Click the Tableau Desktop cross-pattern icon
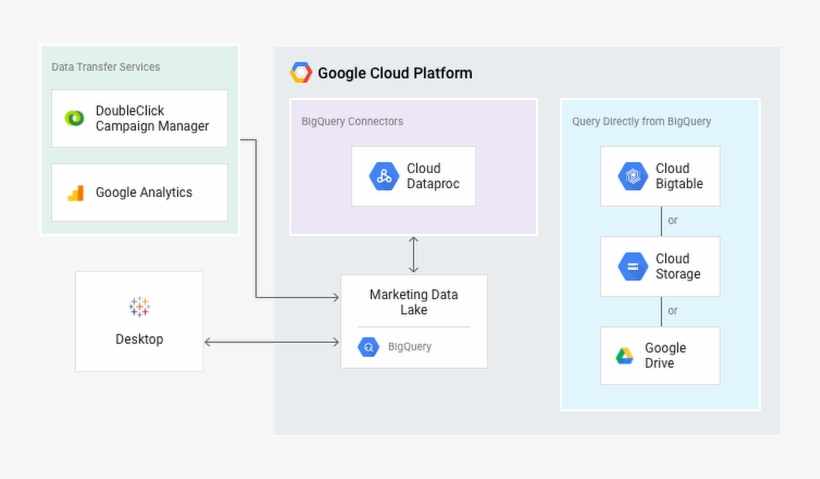 click(x=139, y=307)
